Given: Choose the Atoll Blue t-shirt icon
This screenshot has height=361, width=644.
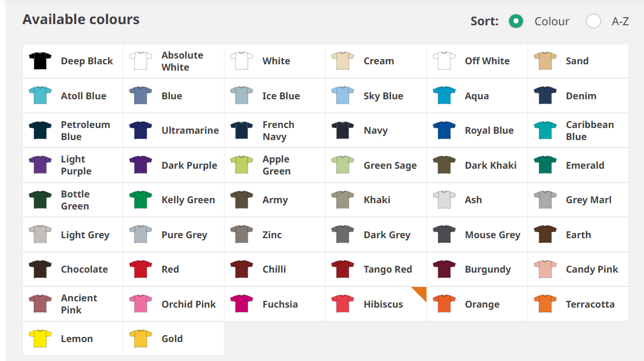Looking at the screenshot, I should (40, 96).
